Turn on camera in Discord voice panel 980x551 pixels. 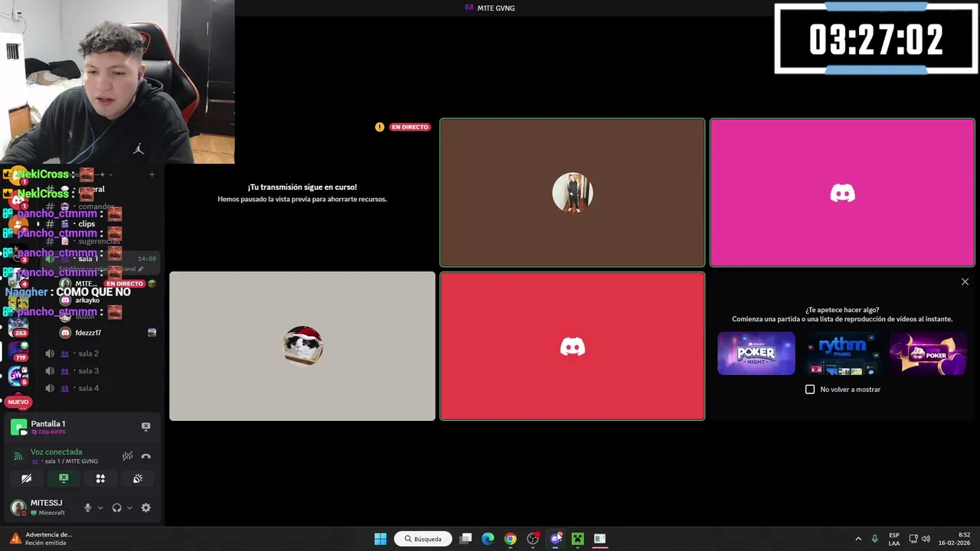[x=27, y=478]
